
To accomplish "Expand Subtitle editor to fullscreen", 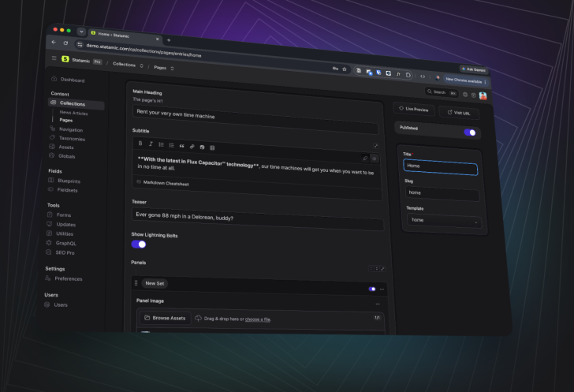I will click(376, 146).
